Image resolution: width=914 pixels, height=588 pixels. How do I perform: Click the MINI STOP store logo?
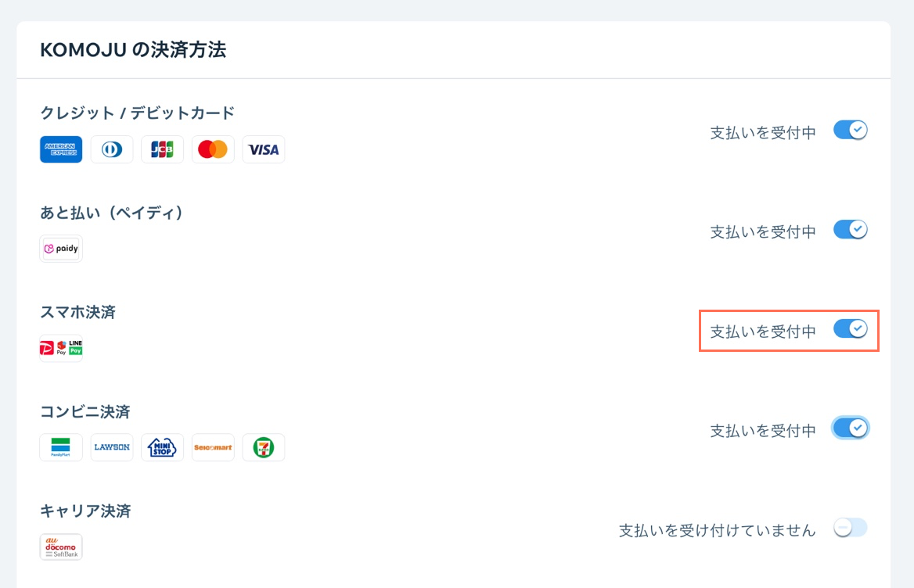click(x=163, y=447)
